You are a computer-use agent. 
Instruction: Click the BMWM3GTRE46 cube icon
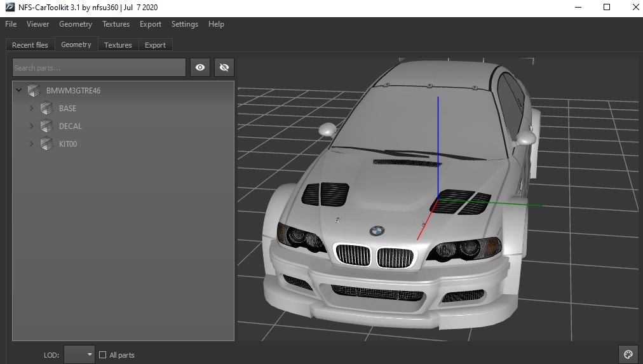[34, 91]
